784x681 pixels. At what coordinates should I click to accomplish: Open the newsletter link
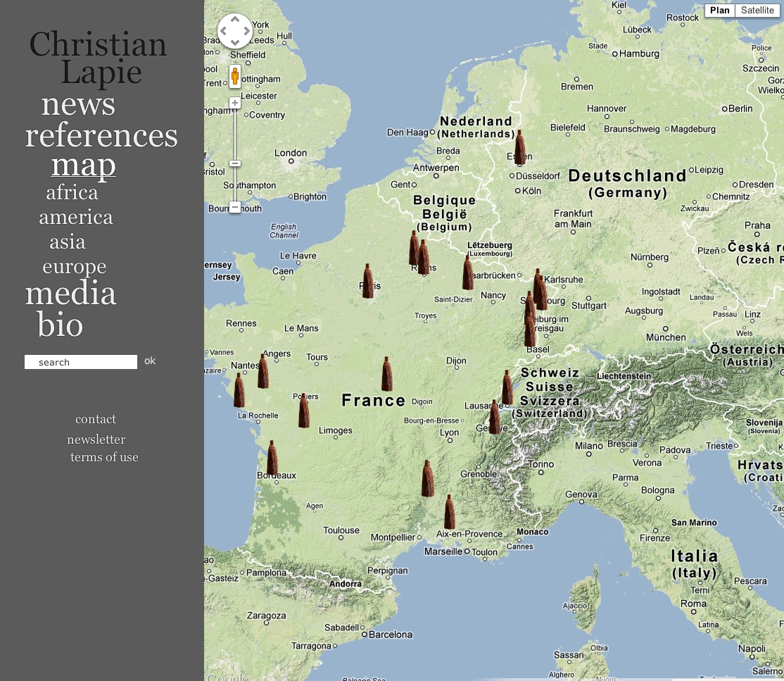point(96,439)
